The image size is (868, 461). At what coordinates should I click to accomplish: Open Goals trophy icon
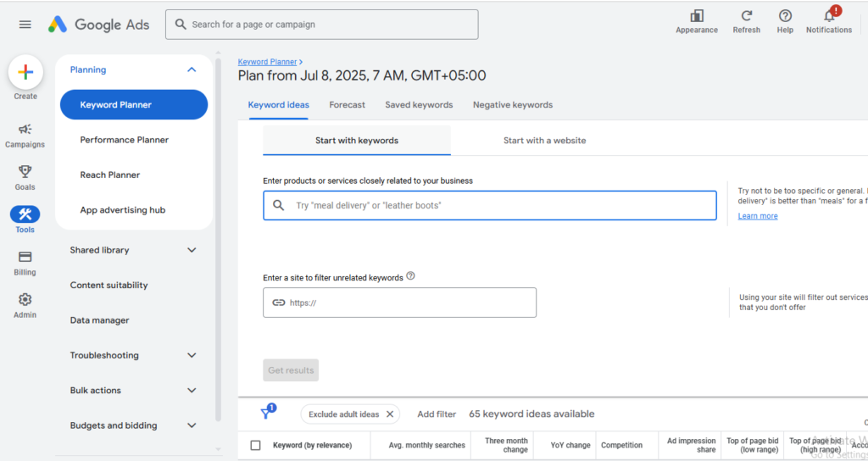click(25, 172)
